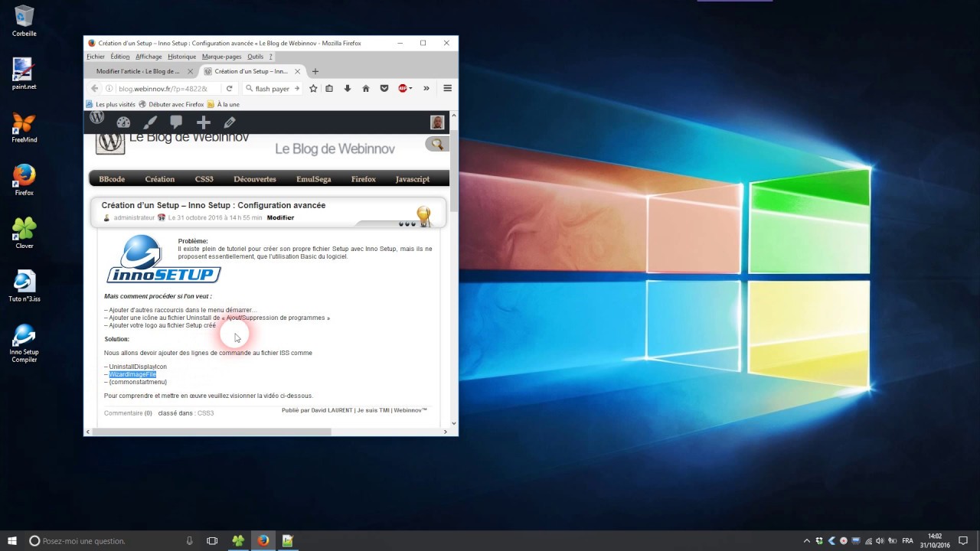Open a new tab with the plus button

pyautogui.click(x=315, y=71)
